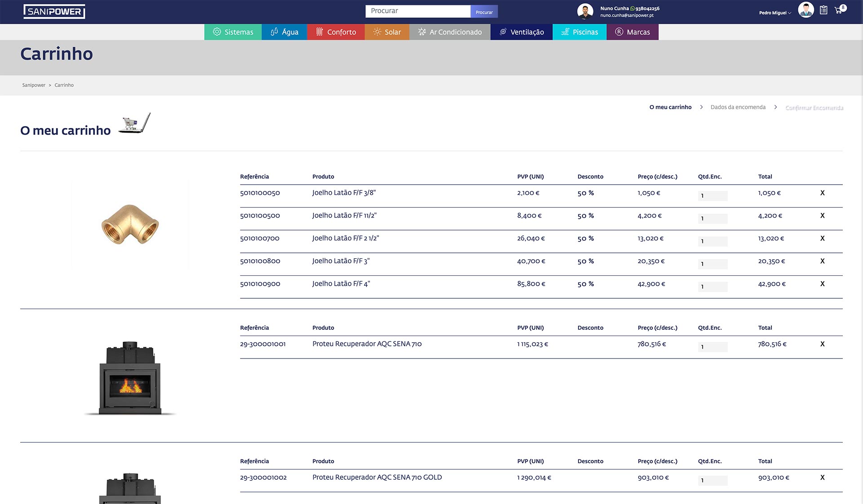Click the WhatsApp icon beside 938042256

point(632,9)
